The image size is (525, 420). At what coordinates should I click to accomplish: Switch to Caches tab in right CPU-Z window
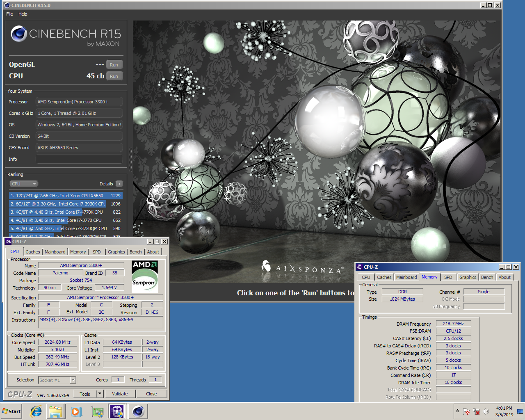384,277
